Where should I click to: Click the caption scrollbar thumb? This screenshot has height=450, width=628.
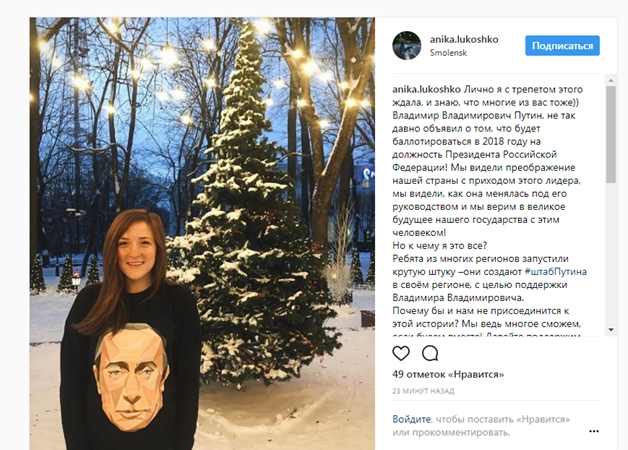point(611,135)
